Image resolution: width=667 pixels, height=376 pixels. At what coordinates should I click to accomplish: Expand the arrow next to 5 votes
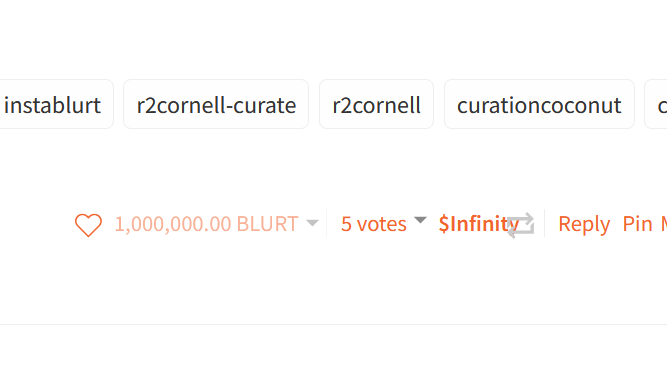[x=420, y=220]
